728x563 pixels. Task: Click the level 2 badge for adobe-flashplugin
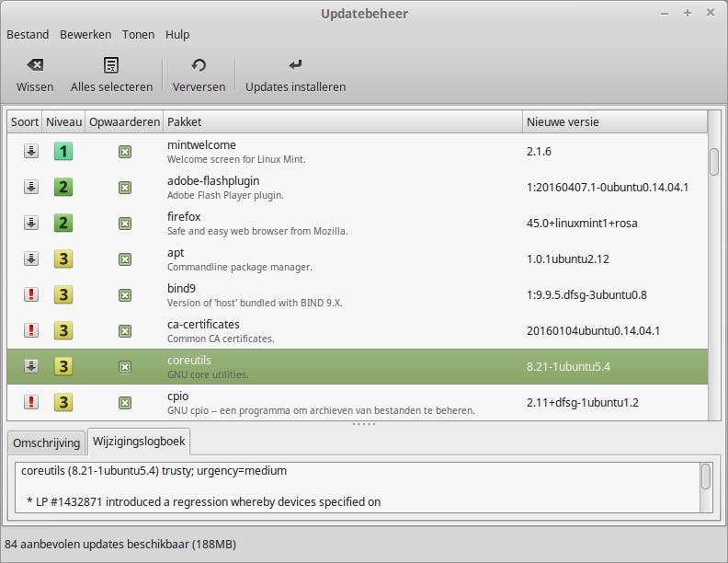pyautogui.click(x=63, y=187)
